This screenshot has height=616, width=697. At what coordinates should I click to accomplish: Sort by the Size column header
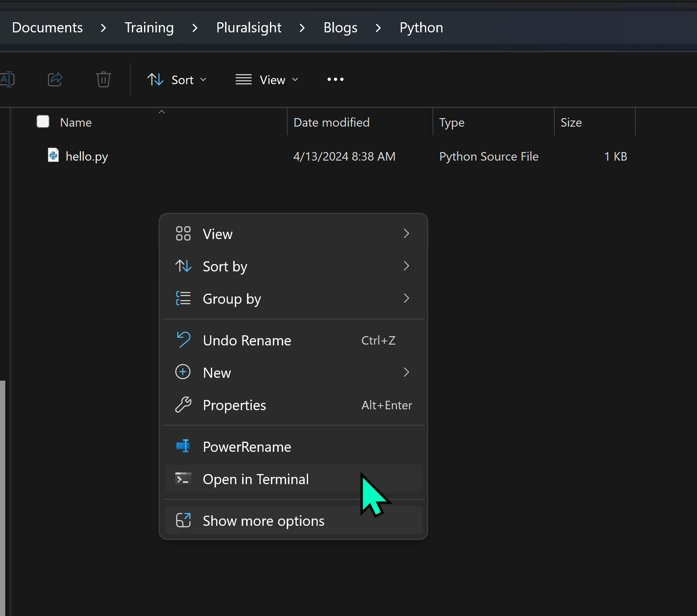[571, 122]
